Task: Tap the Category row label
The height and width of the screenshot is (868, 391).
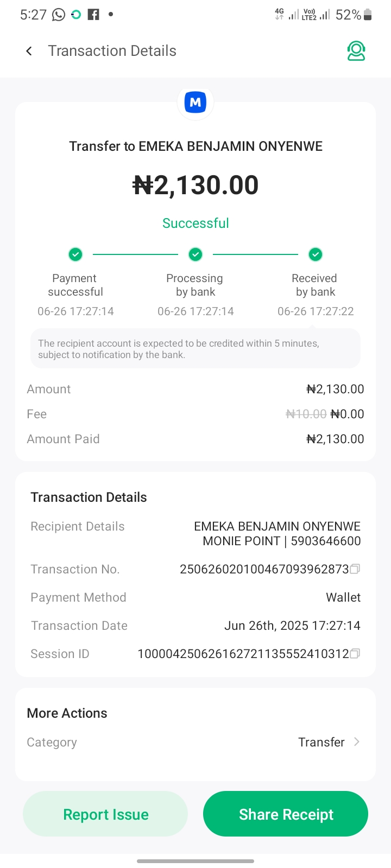Action: coord(52,742)
